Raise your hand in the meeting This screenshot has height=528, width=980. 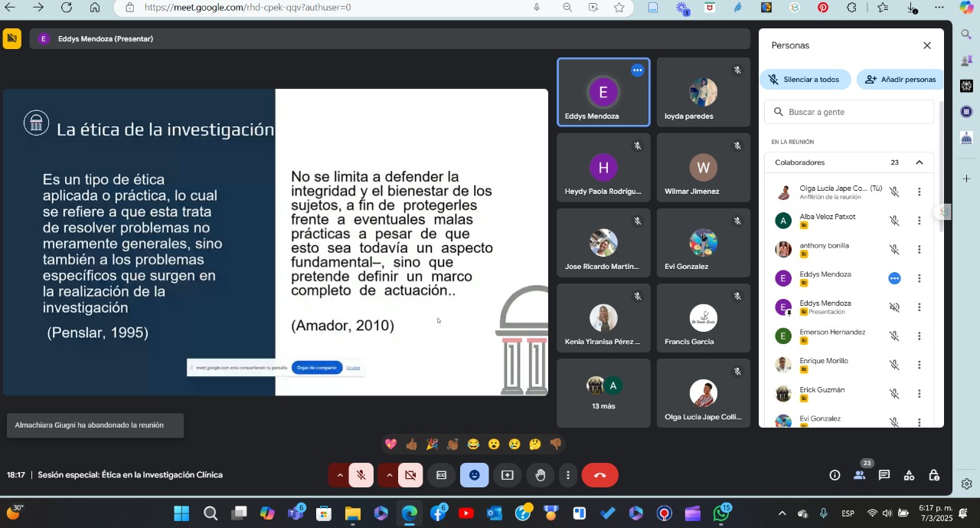pos(541,475)
